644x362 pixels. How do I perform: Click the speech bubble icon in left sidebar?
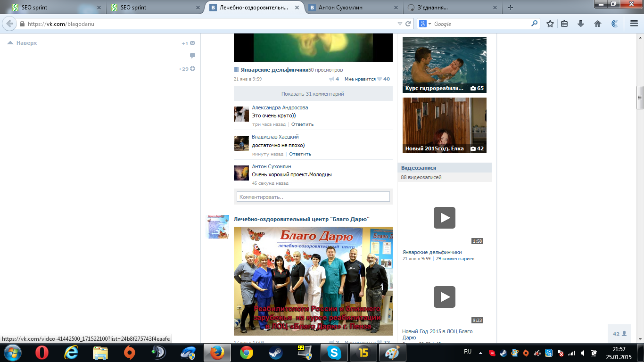(x=192, y=56)
